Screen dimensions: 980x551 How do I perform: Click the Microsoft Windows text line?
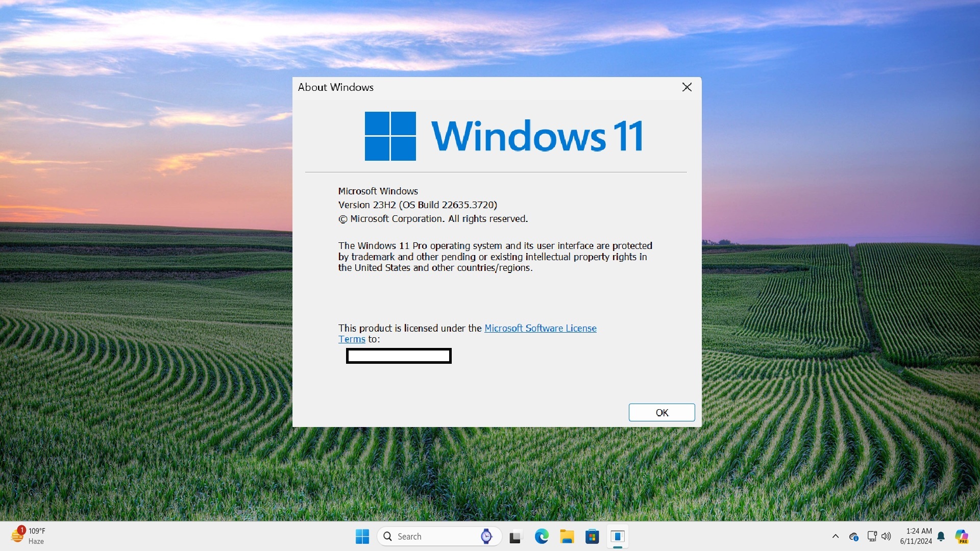[378, 191]
